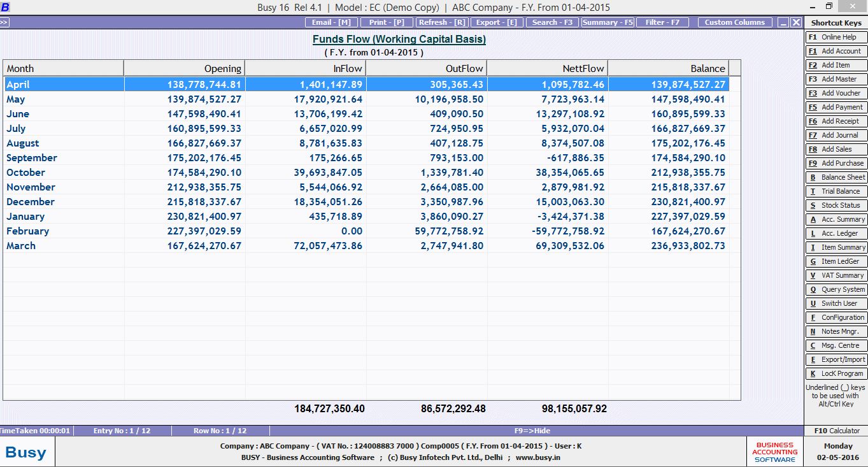Click the Lock Program shortcut
868x467 pixels.
pos(836,373)
